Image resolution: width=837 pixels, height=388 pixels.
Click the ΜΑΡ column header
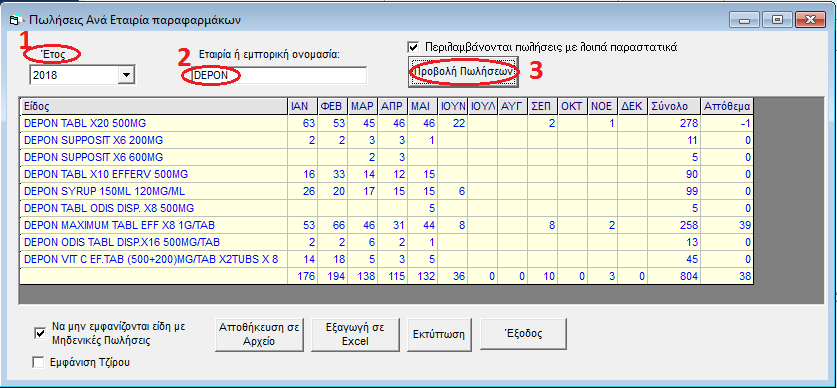click(x=362, y=106)
